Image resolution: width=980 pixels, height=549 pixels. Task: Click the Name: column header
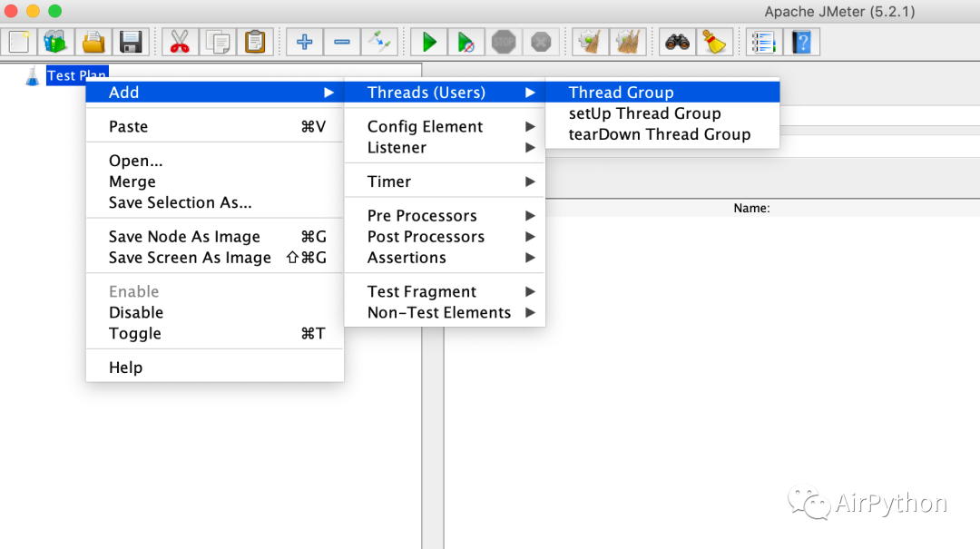click(751, 208)
